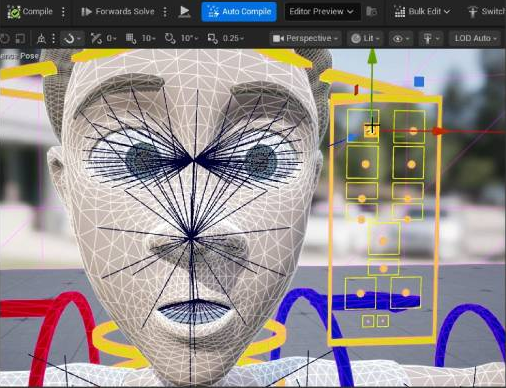The width and height of the screenshot is (506, 388).
Task: Click the coordinate system icon beside the dots
Action: (41, 38)
